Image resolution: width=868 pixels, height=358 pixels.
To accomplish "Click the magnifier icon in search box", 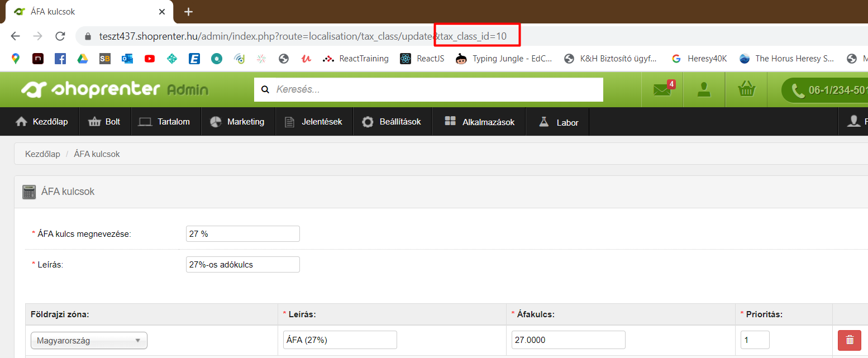I will click(x=265, y=89).
